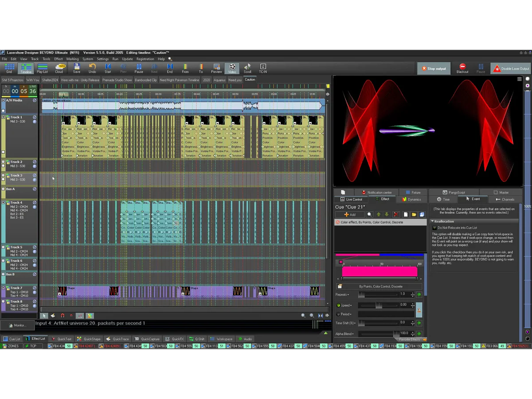Click the To marker icon
Image resolution: width=532 pixels, height=399 pixels.
pyautogui.click(x=201, y=68)
